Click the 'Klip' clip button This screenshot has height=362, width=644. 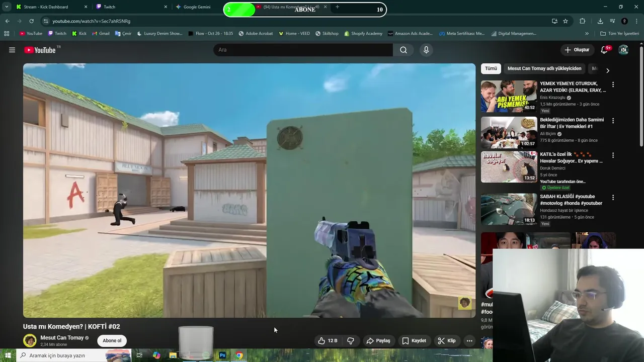click(x=446, y=340)
